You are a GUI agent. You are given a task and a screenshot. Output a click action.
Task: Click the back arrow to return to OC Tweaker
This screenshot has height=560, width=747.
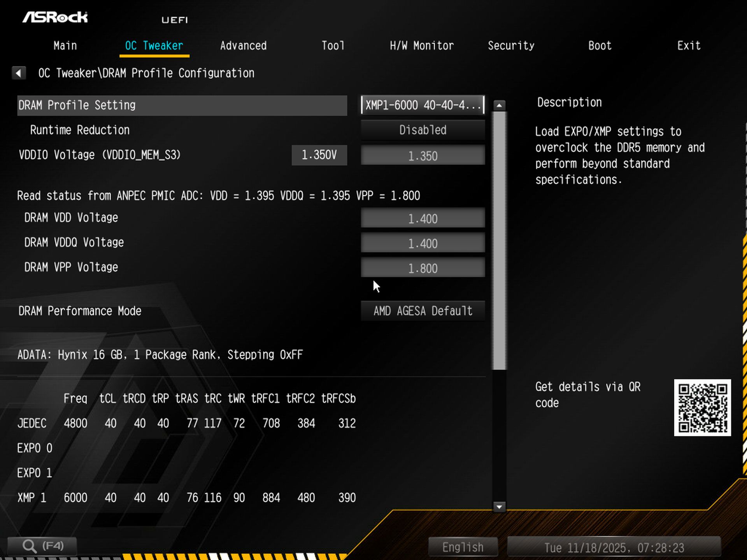coord(18,73)
